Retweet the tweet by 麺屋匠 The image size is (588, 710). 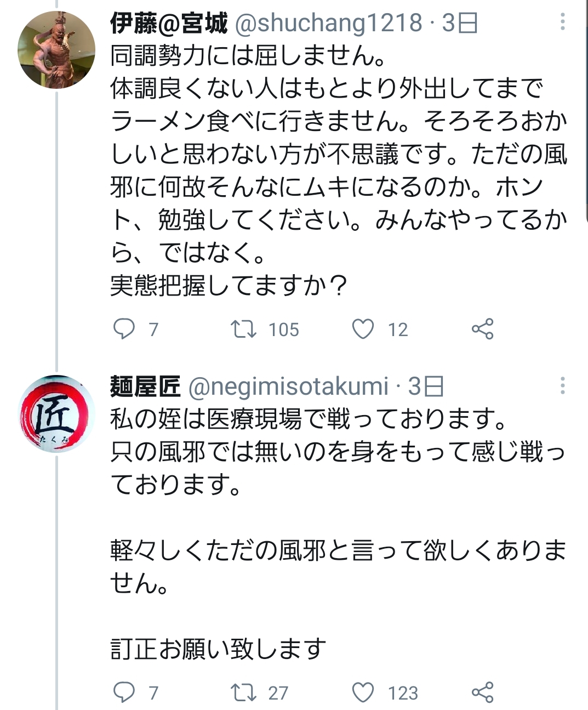pos(243,692)
